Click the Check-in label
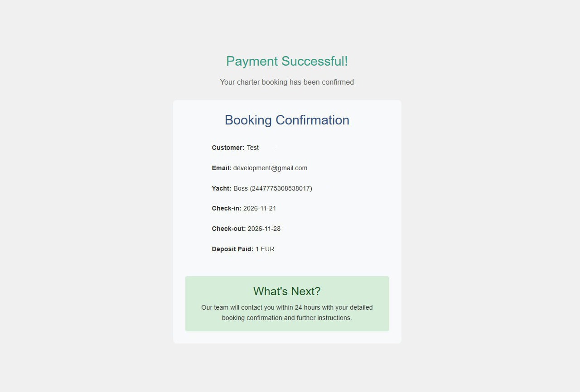This screenshot has width=580, height=392. pos(227,209)
